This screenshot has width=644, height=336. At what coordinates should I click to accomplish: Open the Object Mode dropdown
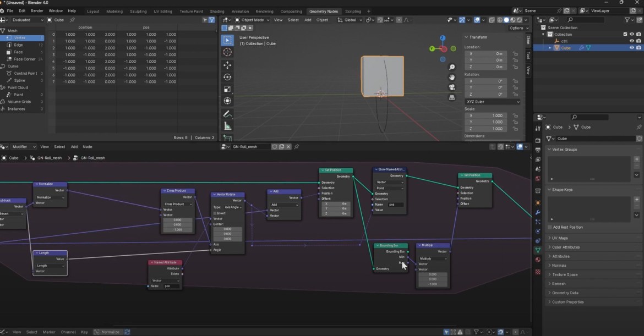[253, 20]
